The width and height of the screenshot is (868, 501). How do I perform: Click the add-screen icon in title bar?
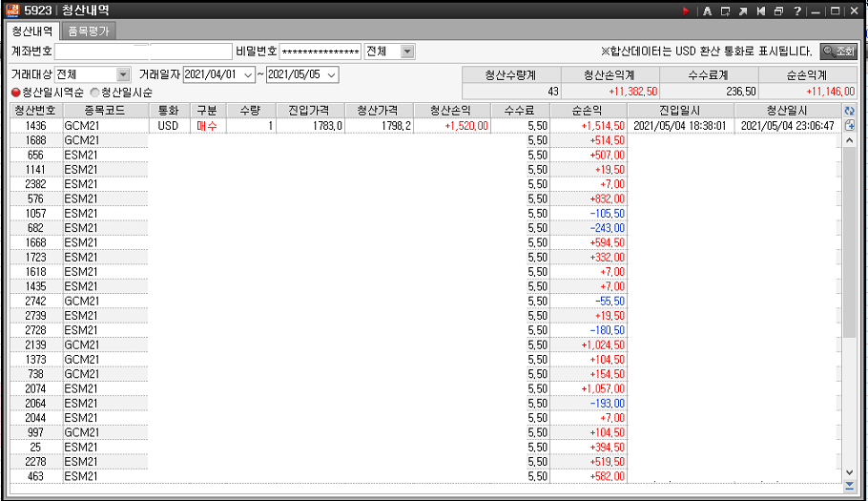pyautogui.click(x=726, y=10)
